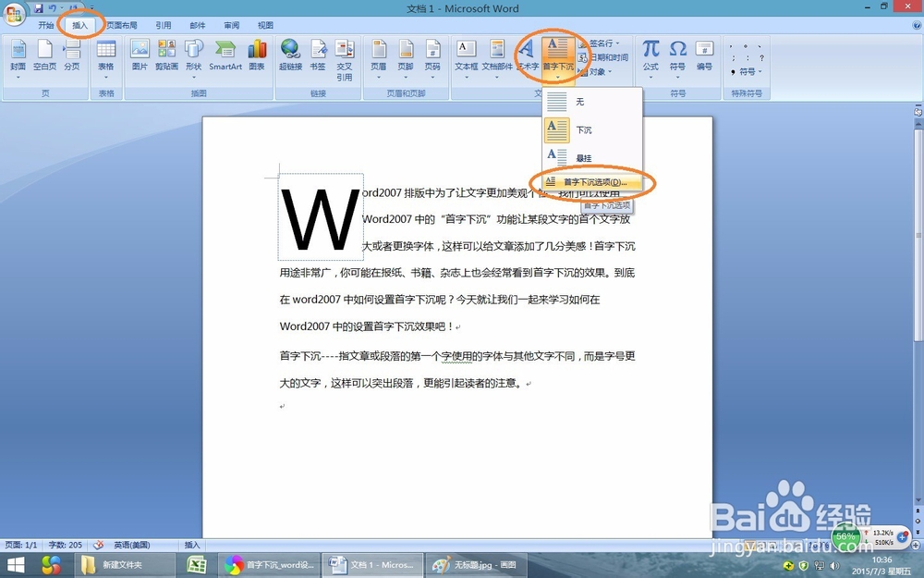Open the table (表格) insert gallery
This screenshot has width=924, height=578.
(106, 59)
